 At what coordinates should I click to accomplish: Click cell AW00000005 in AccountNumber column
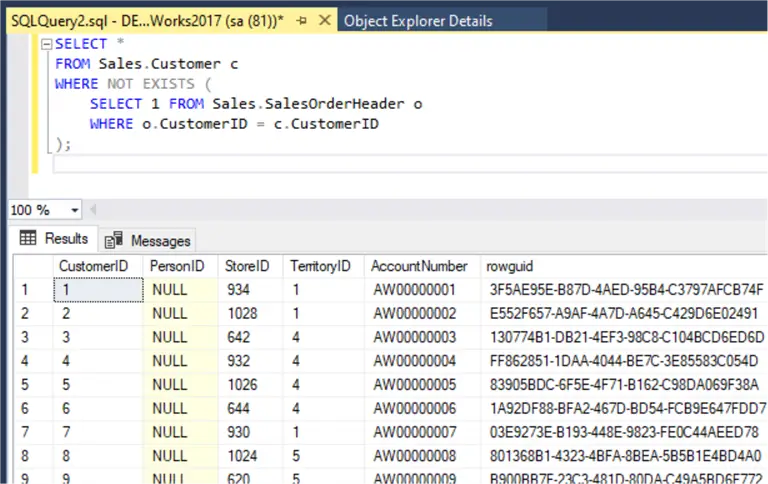[414, 382]
